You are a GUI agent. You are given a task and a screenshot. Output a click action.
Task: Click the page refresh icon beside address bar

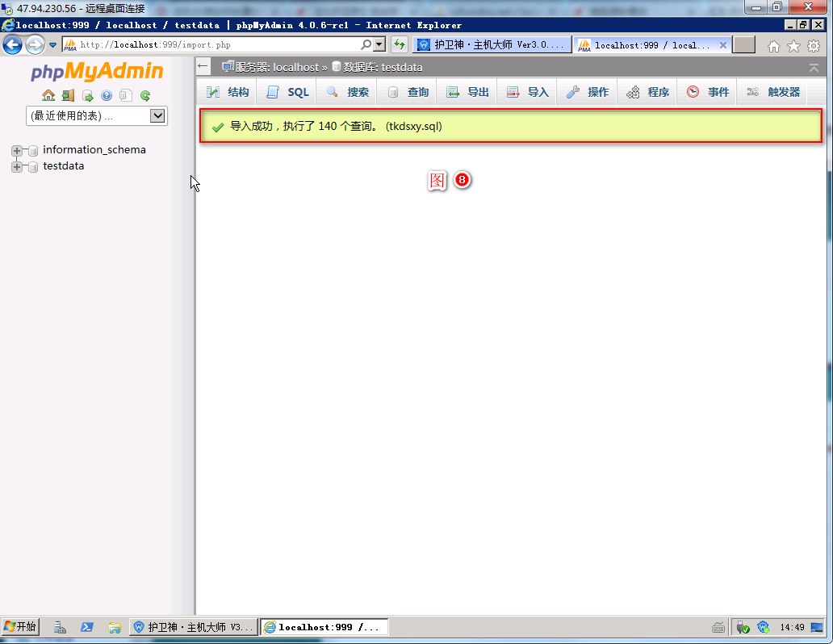[399, 45]
